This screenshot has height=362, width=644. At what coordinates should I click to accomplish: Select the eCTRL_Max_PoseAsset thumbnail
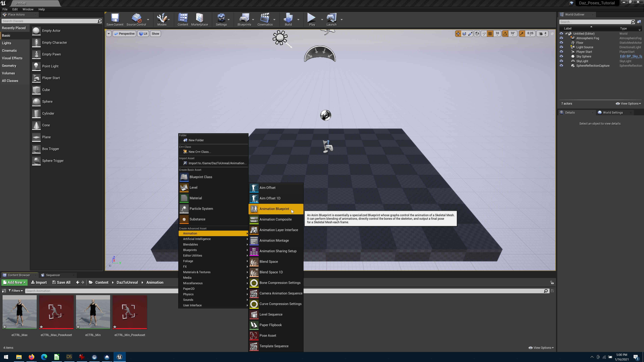[x=56, y=312]
